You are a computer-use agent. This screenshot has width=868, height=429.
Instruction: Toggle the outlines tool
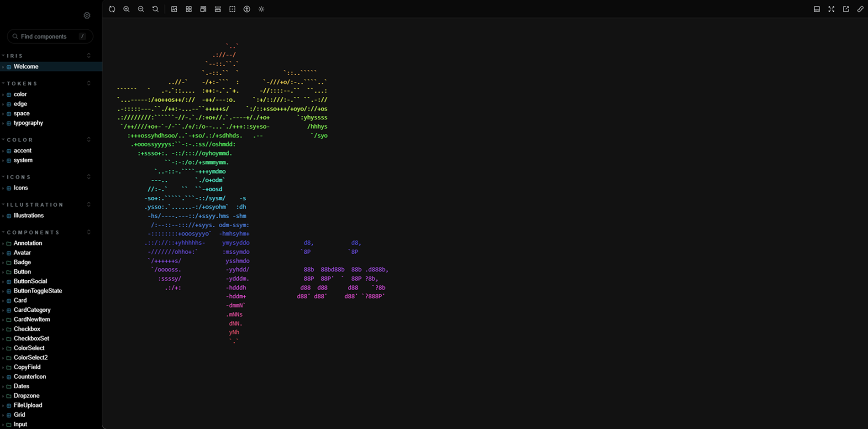(x=232, y=9)
